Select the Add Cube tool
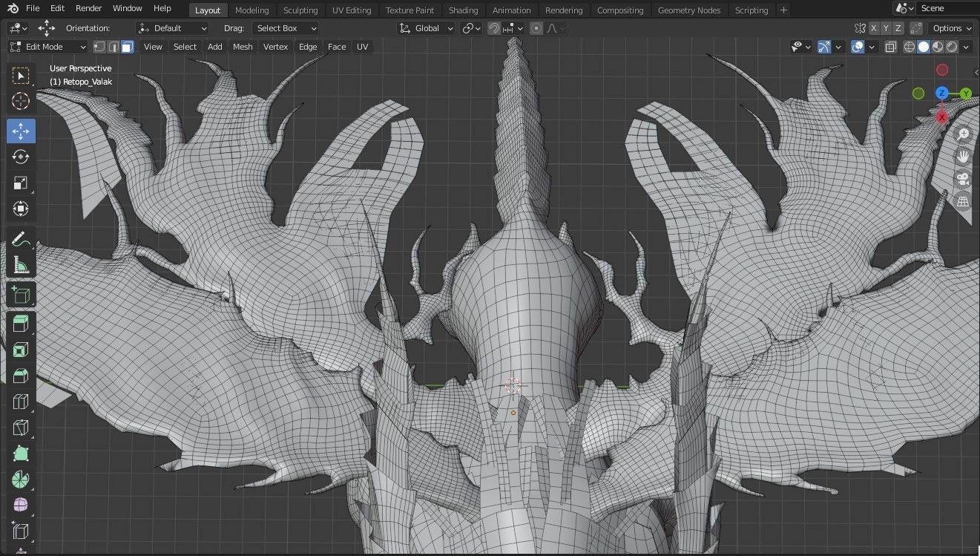 tap(21, 295)
